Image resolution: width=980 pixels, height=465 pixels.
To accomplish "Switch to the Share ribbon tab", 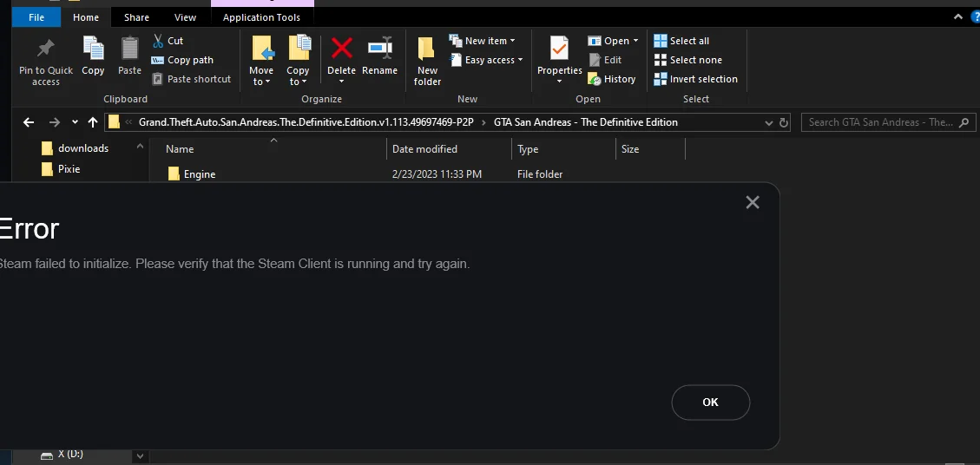I will [136, 17].
